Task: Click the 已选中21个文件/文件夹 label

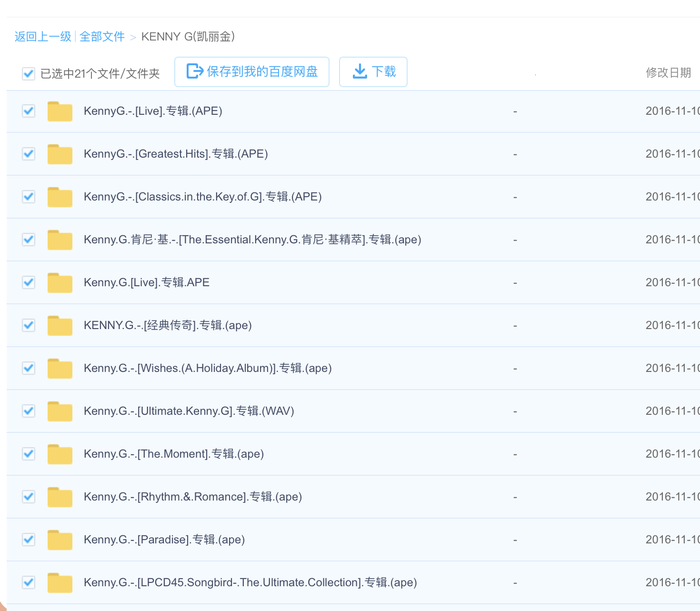Action: pyautogui.click(x=100, y=74)
